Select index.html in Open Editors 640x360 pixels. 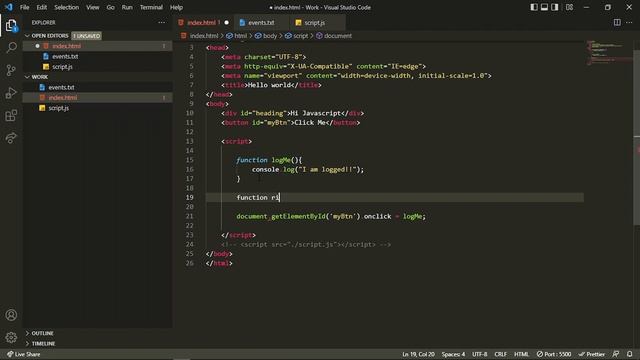[x=98, y=46]
